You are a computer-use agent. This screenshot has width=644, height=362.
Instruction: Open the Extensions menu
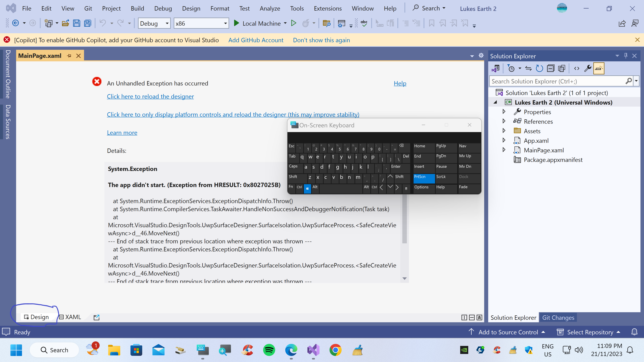[x=328, y=8]
